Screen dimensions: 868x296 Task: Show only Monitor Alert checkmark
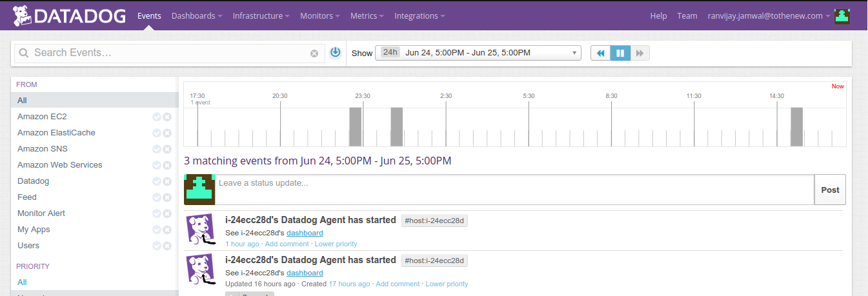157,213
